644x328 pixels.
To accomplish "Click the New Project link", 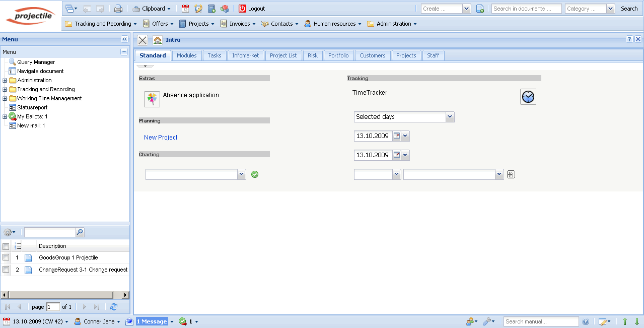I will click(x=161, y=138).
